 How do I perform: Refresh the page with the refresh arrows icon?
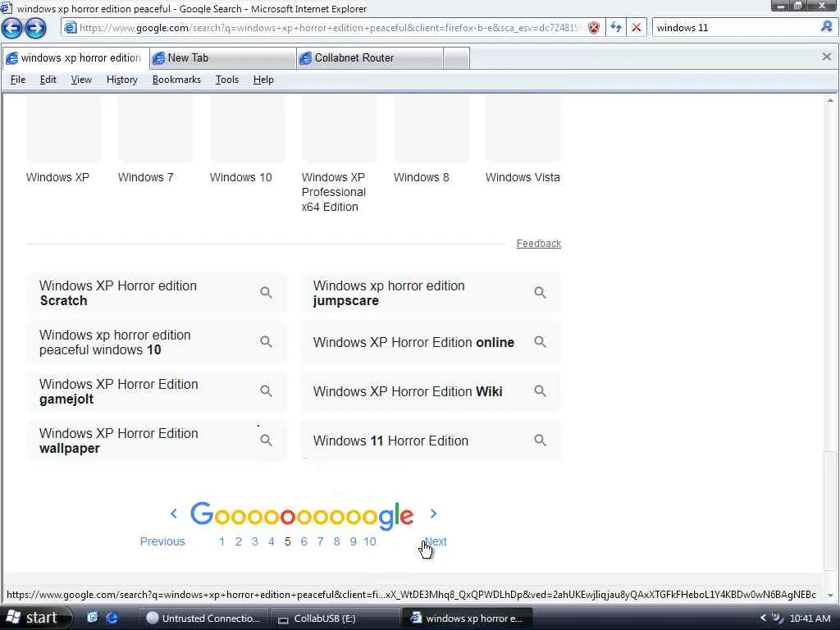pyautogui.click(x=616, y=27)
